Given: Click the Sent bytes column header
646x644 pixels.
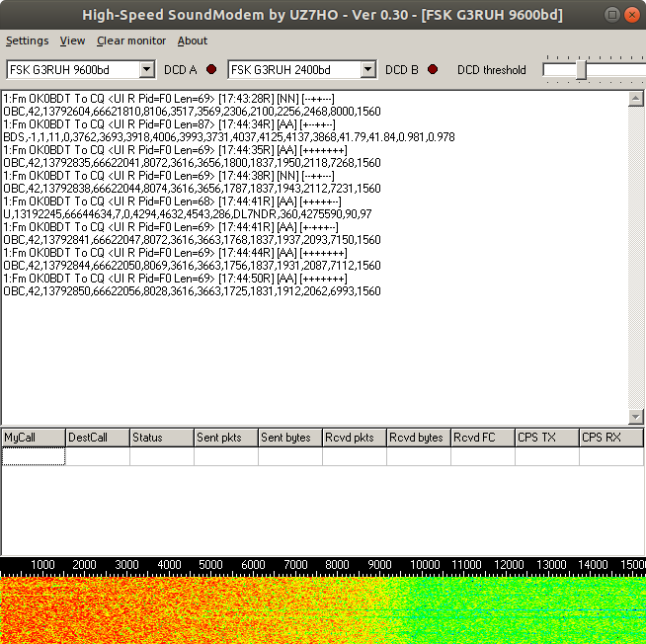Looking at the screenshot, I should pos(290,438).
